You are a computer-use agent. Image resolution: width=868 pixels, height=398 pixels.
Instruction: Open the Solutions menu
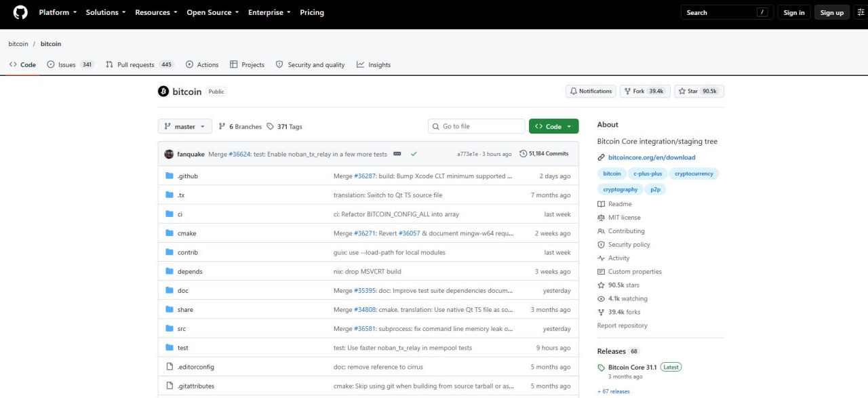pyautogui.click(x=106, y=12)
